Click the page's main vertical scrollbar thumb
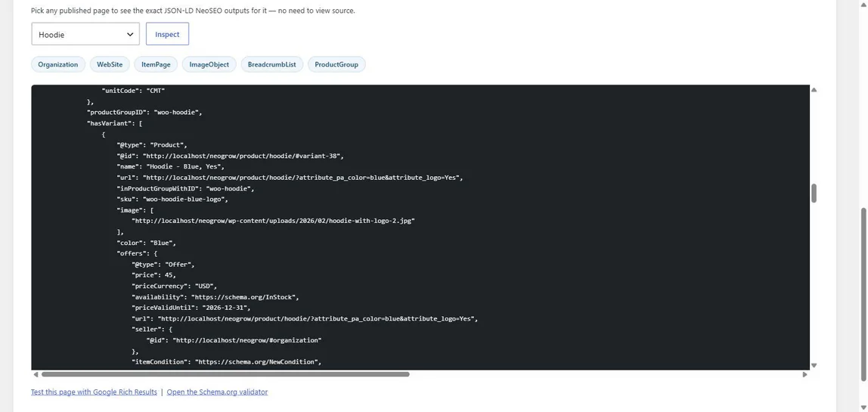This screenshot has height=412, width=868. pos(863,295)
